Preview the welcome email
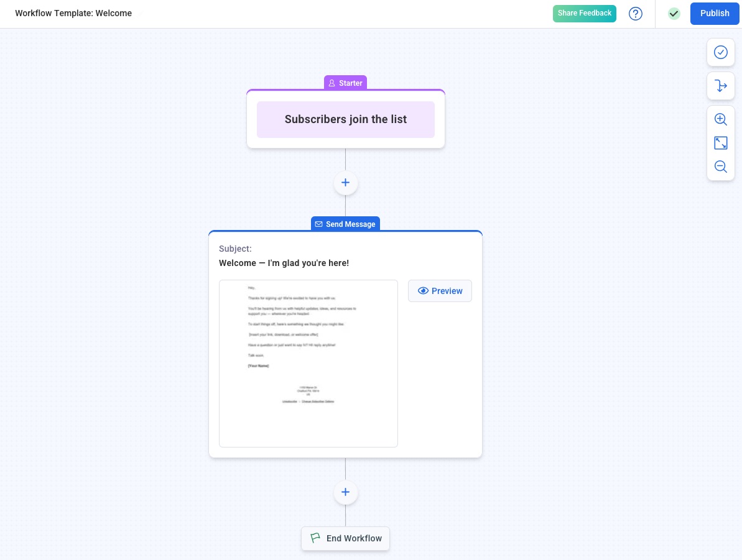742x560 pixels. click(x=440, y=290)
